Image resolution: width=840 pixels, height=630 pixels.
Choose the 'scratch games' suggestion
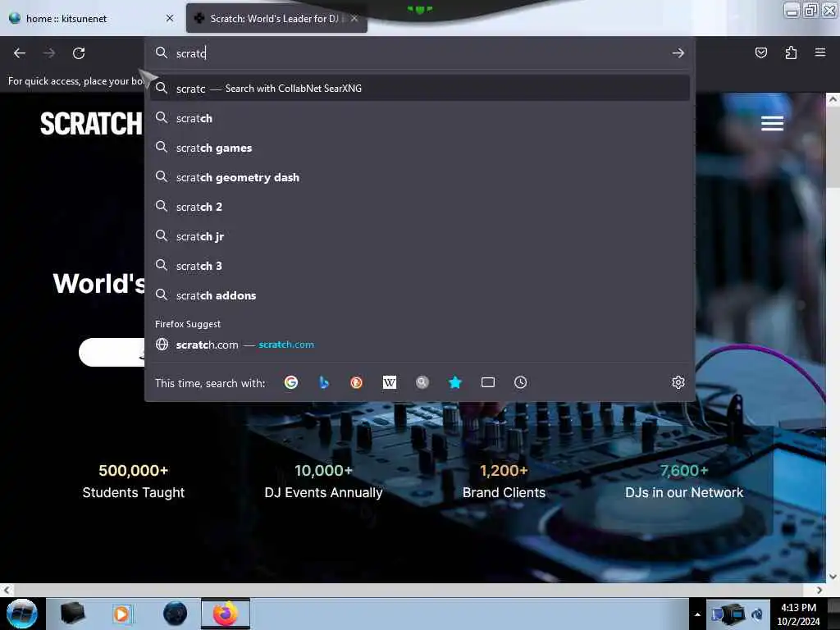point(420,148)
